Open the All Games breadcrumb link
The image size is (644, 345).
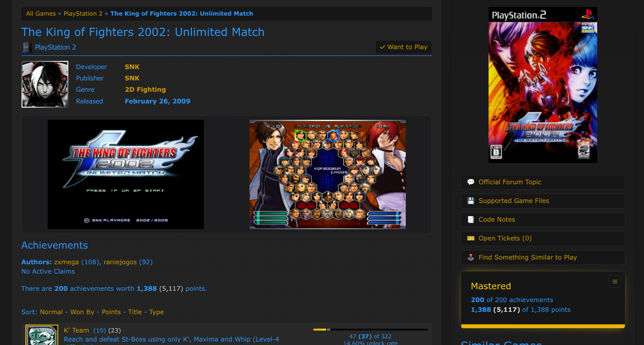pyautogui.click(x=41, y=14)
